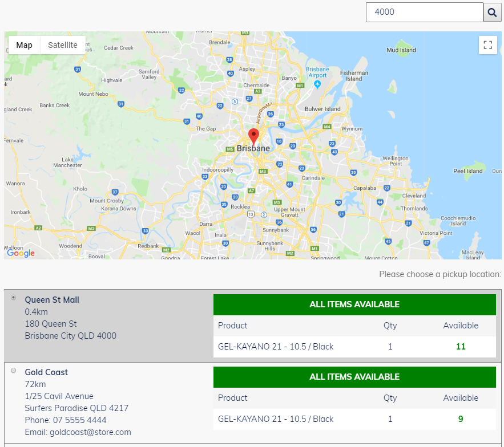Select Gold Coast pickup radio button

point(14,370)
